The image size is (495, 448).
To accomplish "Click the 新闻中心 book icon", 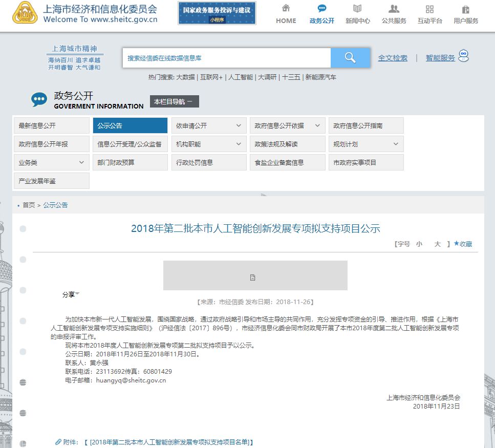I will 357,9.
